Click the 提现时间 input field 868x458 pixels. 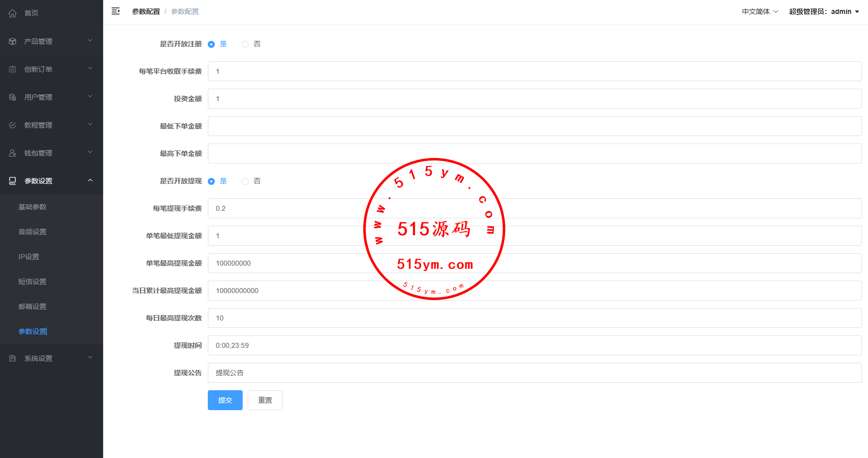pos(534,345)
